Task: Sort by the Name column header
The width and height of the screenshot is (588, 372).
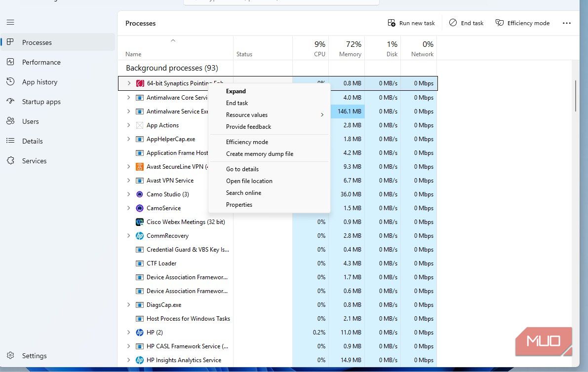Action: coord(175,48)
